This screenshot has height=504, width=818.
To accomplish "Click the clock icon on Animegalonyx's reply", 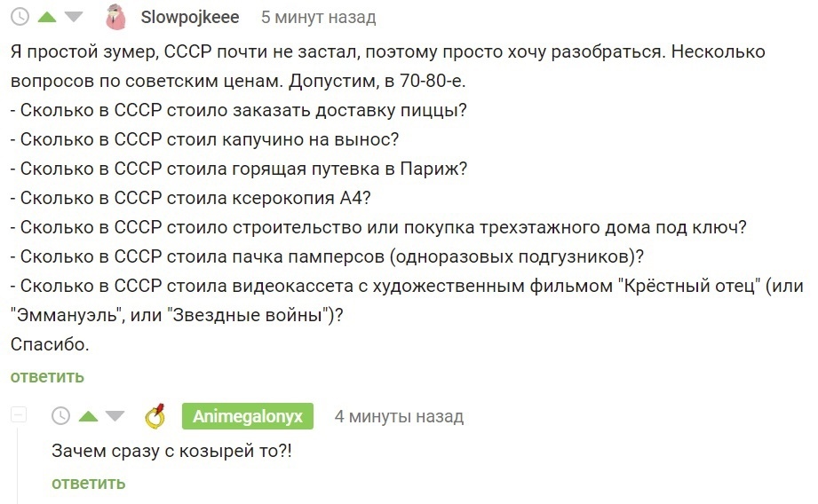I will point(60,415).
